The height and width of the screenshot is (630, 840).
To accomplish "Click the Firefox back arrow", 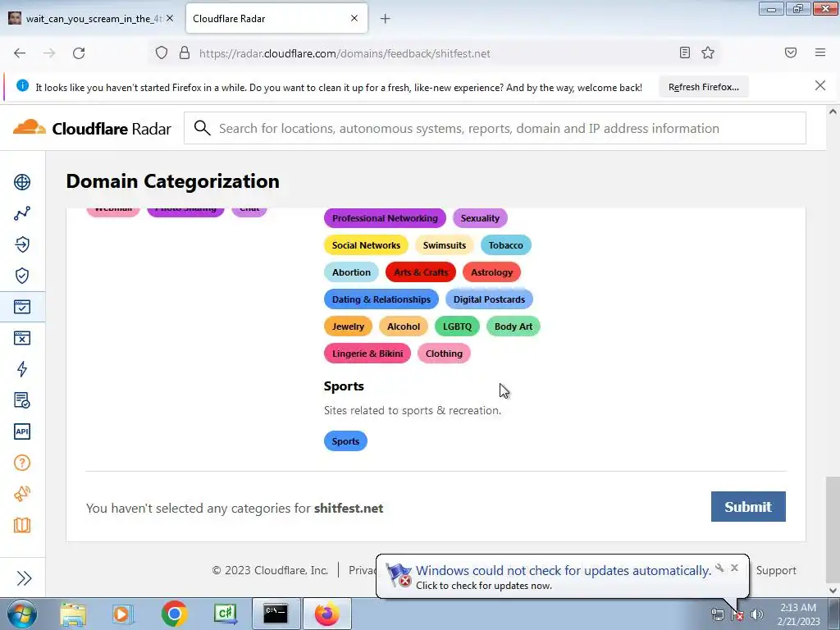I will pyautogui.click(x=20, y=53).
